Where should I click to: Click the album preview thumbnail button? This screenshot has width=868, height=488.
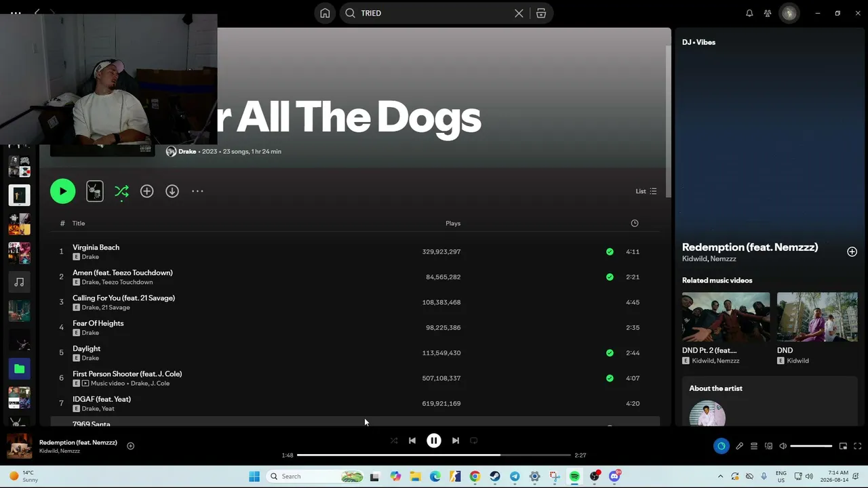(95, 191)
